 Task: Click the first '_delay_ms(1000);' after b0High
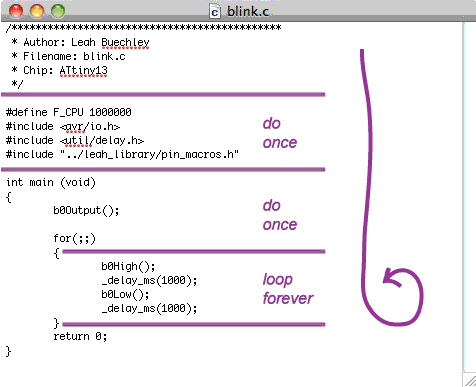tap(149, 280)
